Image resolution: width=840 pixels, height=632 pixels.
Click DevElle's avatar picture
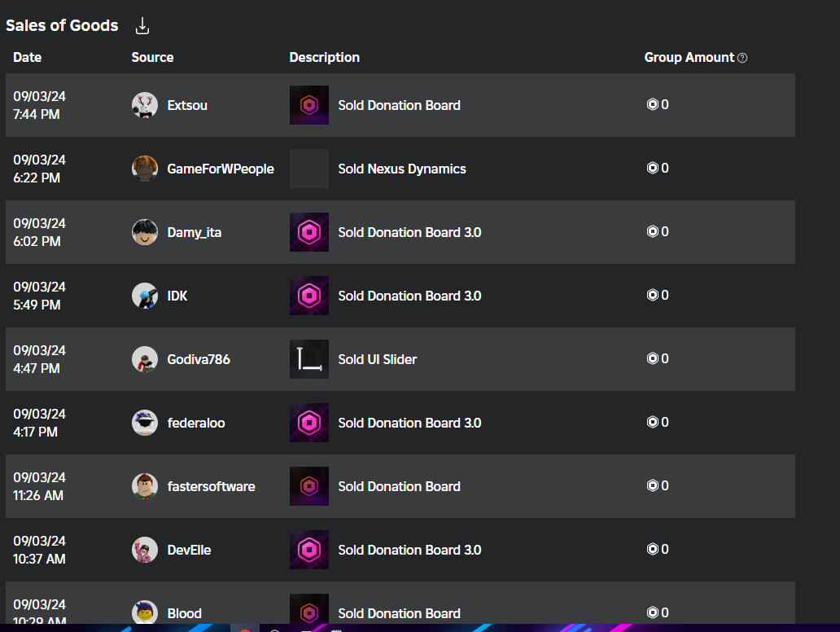[x=145, y=550]
